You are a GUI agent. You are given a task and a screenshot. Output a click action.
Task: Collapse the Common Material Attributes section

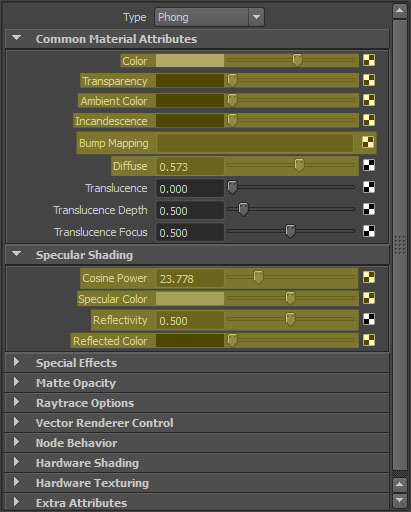(16, 38)
